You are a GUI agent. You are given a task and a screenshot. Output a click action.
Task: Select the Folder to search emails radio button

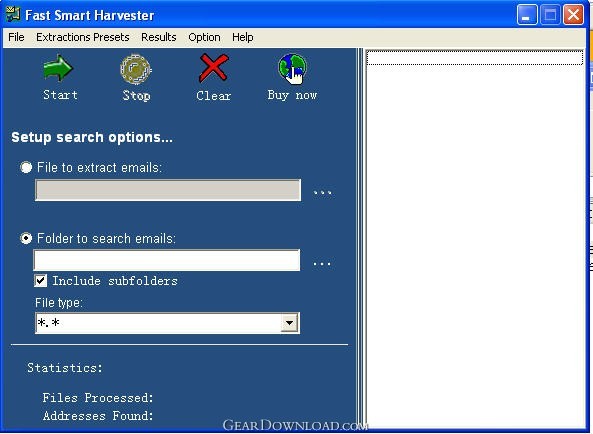point(26,238)
